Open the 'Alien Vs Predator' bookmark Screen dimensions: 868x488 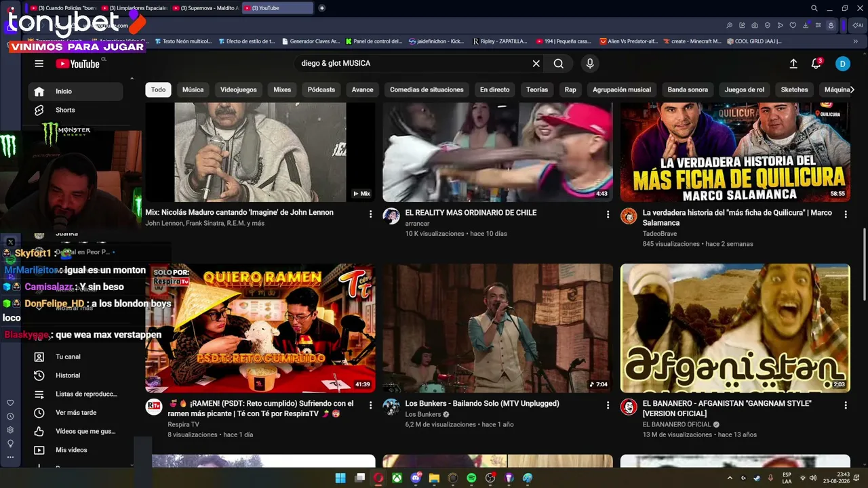(629, 41)
